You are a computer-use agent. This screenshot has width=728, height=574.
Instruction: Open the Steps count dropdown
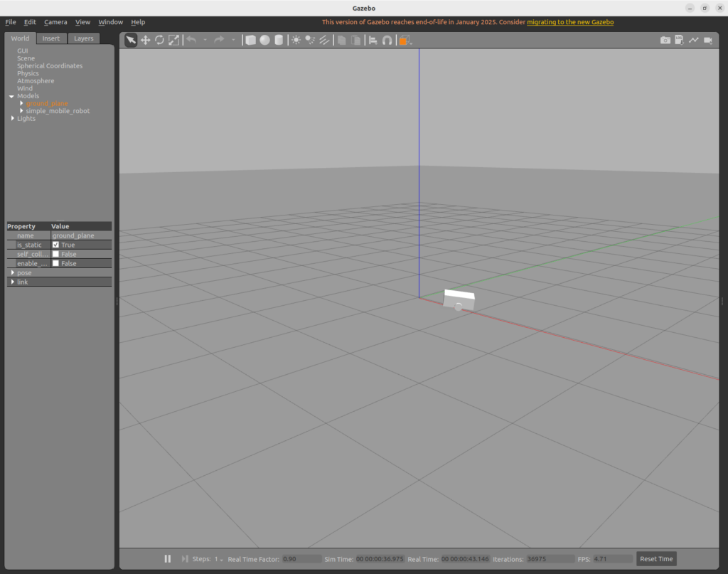[x=219, y=559]
